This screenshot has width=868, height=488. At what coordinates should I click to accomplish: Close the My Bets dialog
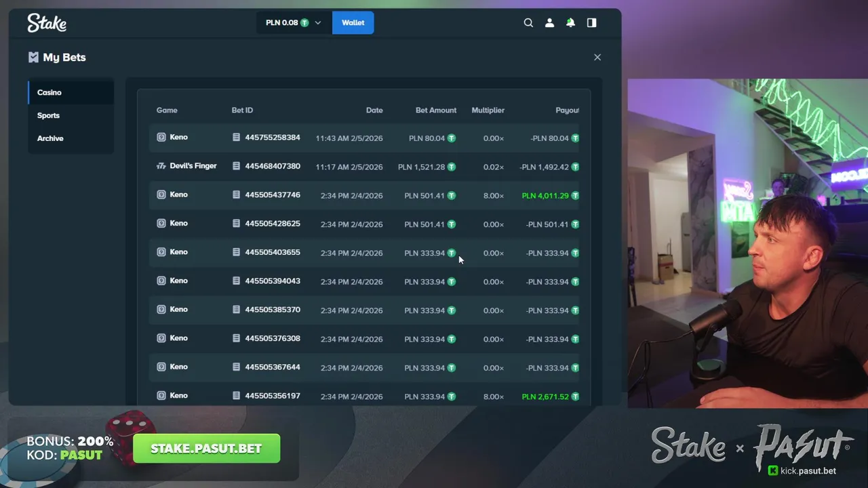point(597,57)
